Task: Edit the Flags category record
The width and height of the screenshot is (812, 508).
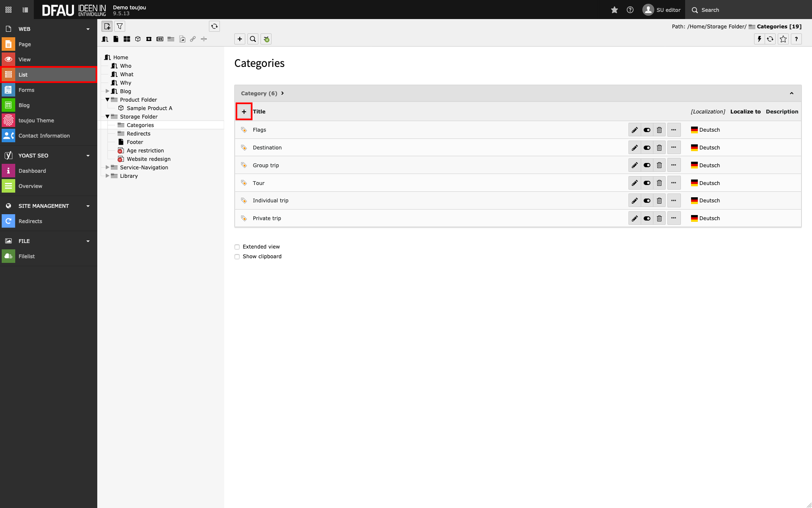Action: 634,130
